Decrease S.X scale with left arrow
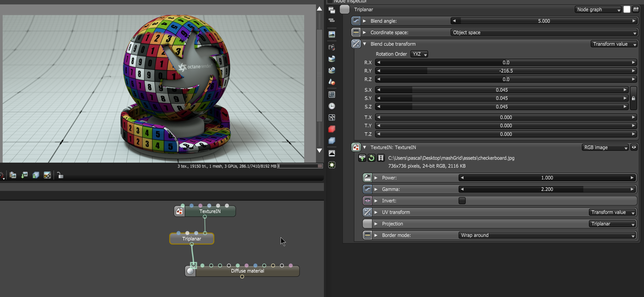Image resolution: width=644 pixels, height=297 pixels. [x=379, y=90]
